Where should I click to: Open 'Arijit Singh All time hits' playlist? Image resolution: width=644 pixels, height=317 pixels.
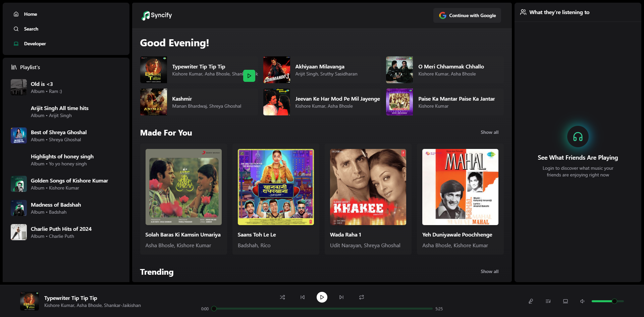click(x=66, y=111)
